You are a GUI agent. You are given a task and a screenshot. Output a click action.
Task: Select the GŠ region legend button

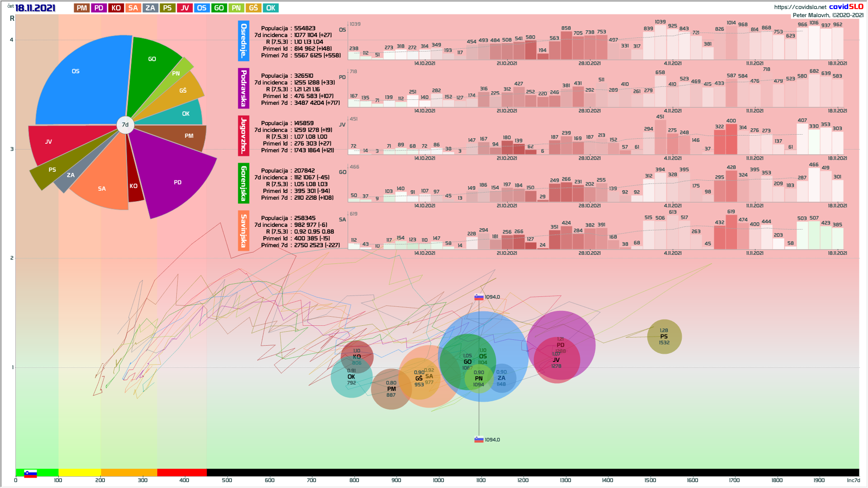pyautogui.click(x=254, y=8)
